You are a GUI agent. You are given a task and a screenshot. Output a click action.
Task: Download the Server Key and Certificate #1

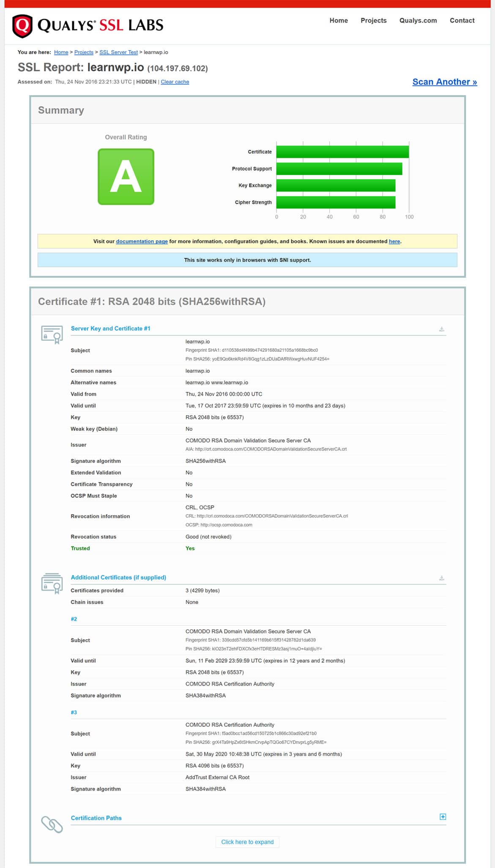coord(441,329)
